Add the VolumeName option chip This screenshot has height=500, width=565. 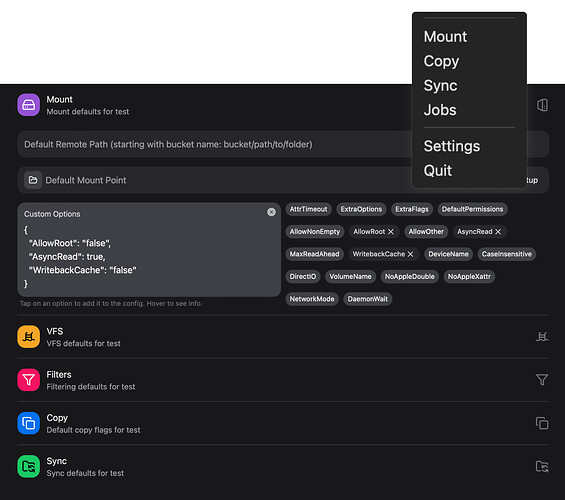point(350,276)
